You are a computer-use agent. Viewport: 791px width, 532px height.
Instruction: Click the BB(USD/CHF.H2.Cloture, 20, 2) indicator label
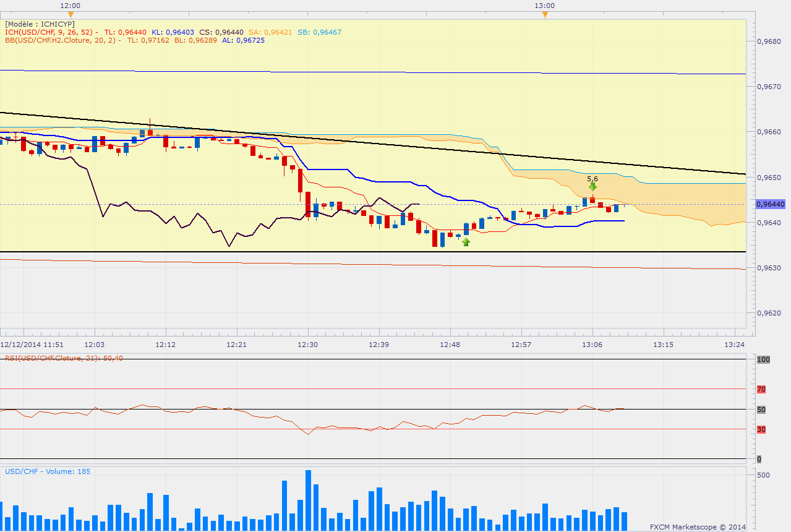(61, 40)
